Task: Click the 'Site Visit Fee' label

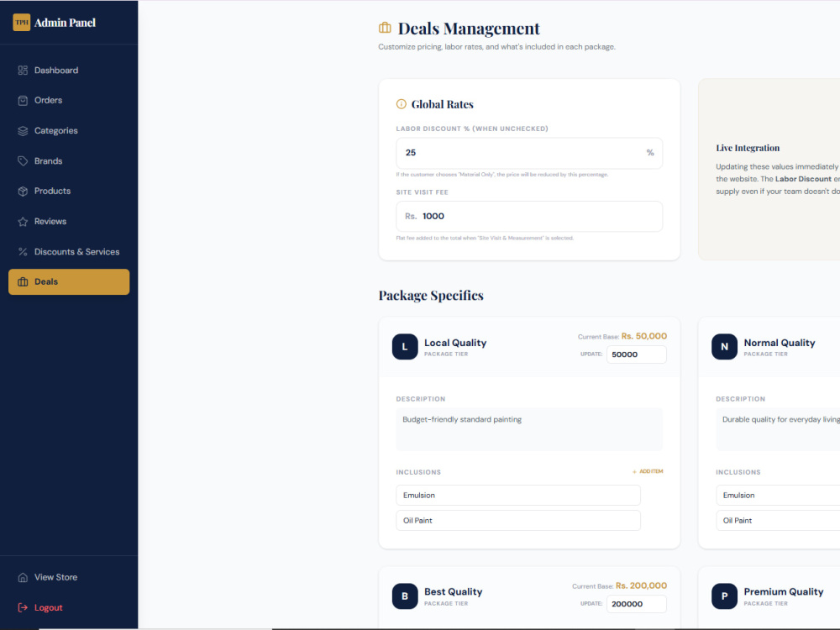Action: [423, 192]
